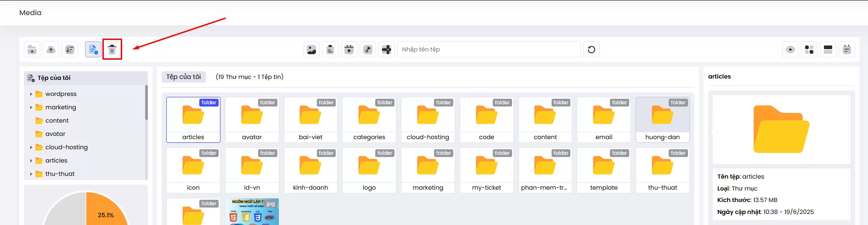
Task: Select the Tệp của tôi breadcrumb tab
Action: pyautogui.click(x=184, y=77)
